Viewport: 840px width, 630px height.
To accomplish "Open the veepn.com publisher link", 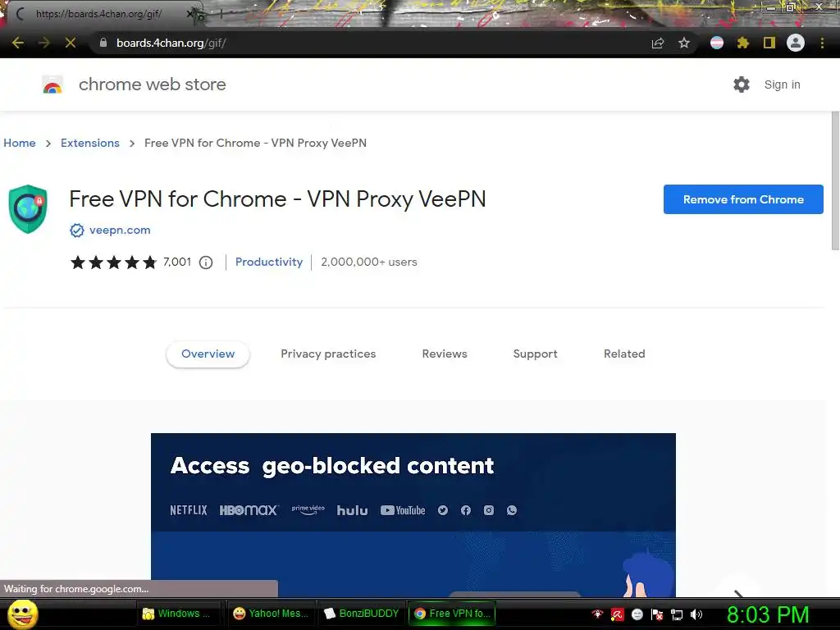I will tap(120, 231).
